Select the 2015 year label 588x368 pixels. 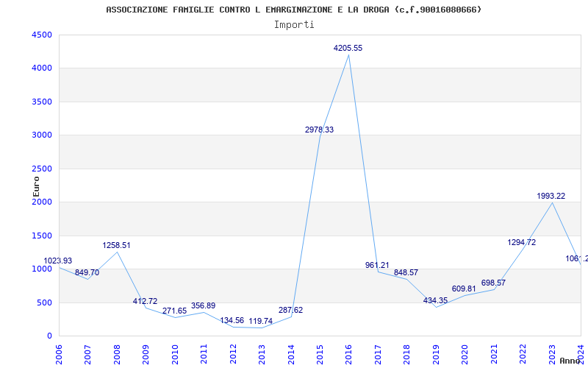pyautogui.click(x=320, y=354)
